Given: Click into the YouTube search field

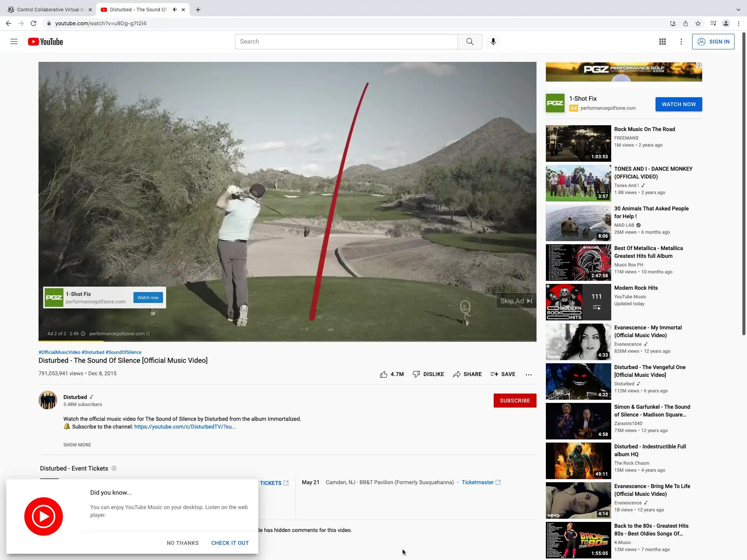Looking at the screenshot, I should coord(346,42).
